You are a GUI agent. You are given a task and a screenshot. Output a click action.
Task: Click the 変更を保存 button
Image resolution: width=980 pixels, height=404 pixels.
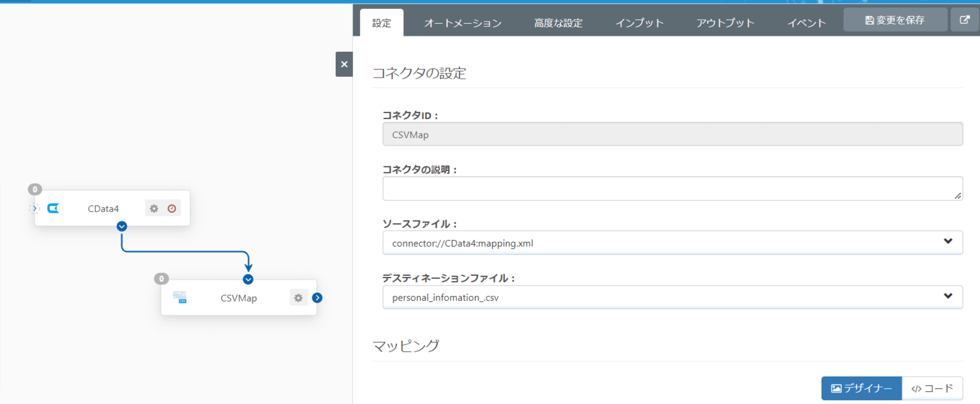895,20
